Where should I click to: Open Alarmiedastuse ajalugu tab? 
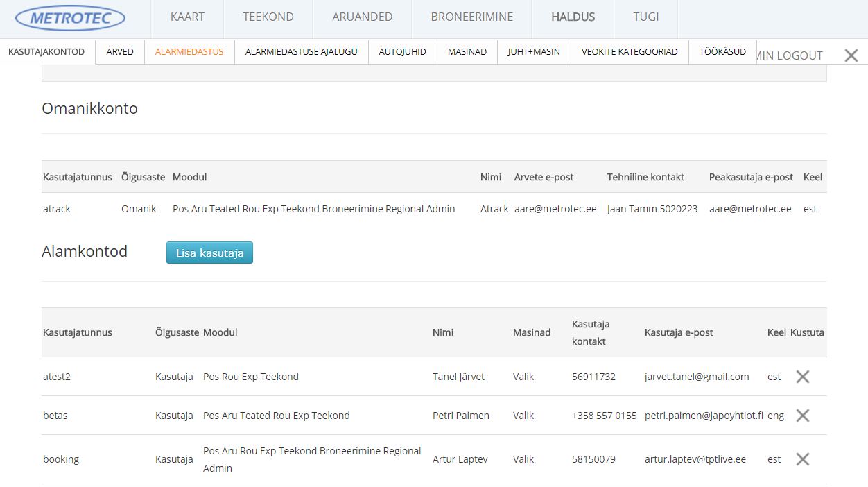coord(301,52)
